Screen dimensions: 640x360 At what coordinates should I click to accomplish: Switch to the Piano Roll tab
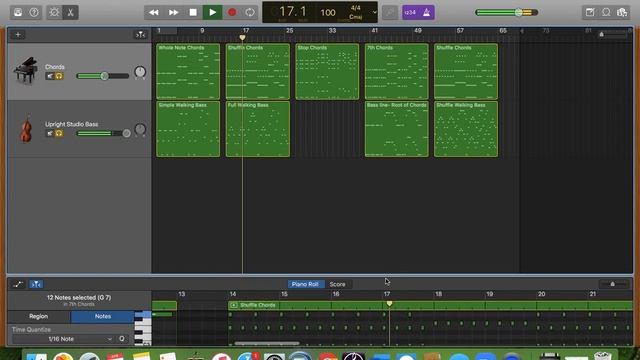[305, 284]
